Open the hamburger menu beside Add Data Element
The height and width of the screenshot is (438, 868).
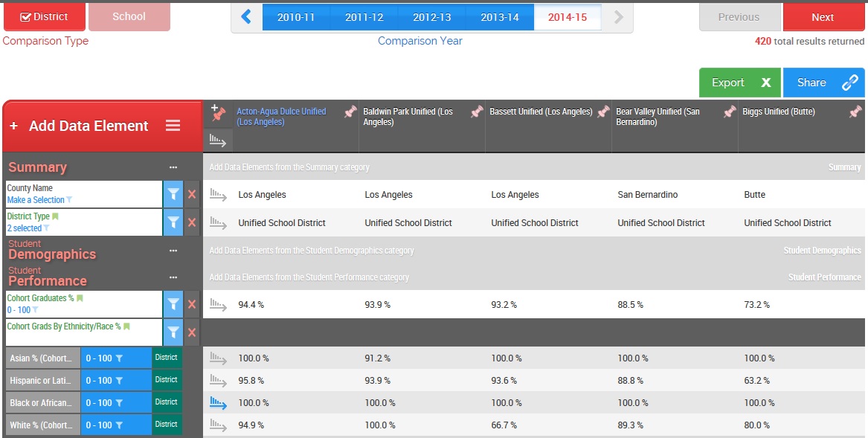173,126
